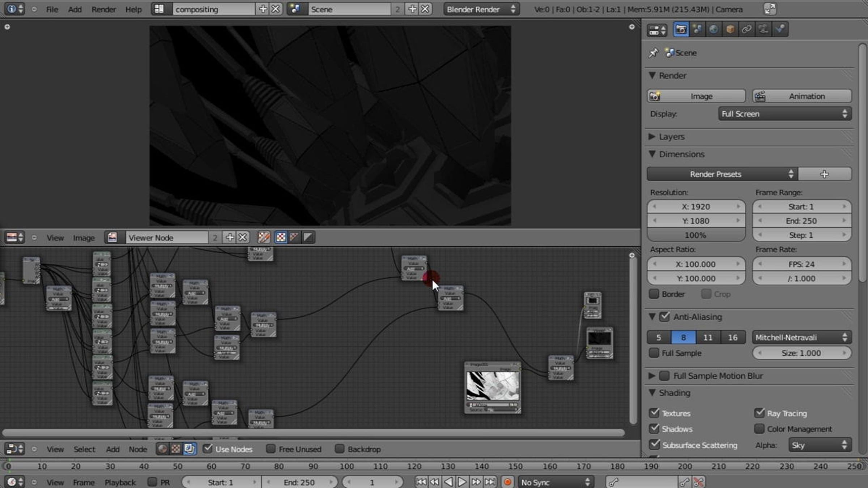Open the Render menu in top bar

(x=103, y=9)
